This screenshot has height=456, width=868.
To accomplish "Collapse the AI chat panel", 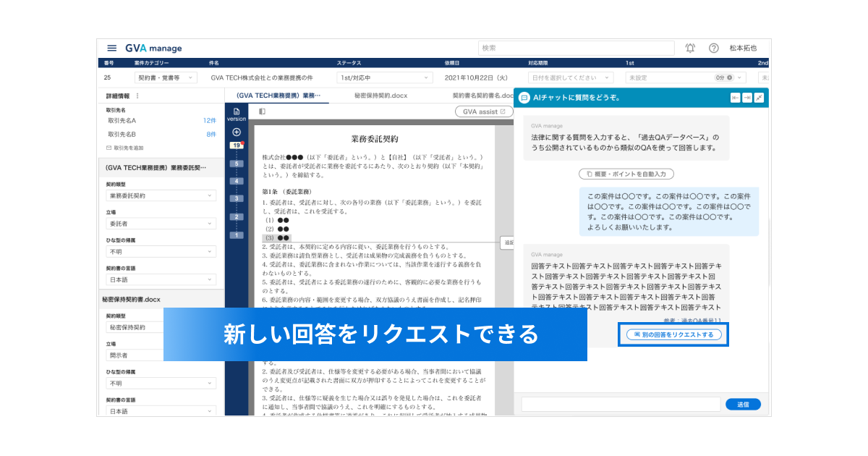I will coord(759,98).
